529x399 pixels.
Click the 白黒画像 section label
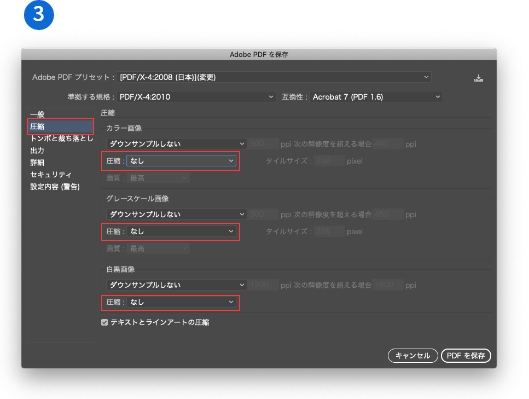point(120,269)
